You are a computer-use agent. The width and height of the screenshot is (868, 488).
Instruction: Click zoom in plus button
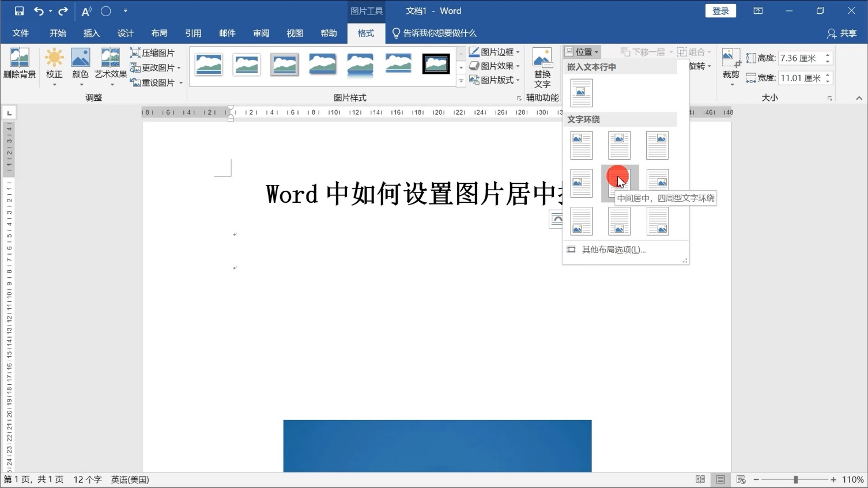[x=833, y=479]
